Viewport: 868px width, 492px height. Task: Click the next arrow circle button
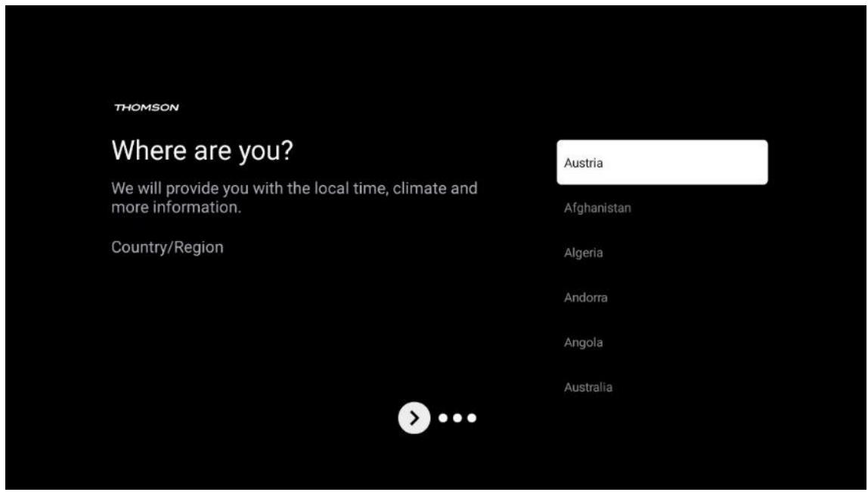pos(414,419)
